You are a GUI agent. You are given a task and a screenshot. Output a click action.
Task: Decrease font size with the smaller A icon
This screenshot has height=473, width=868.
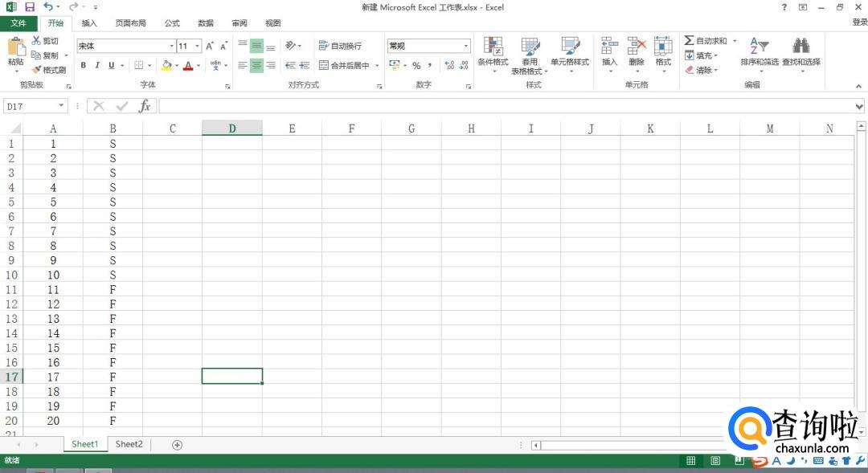[223, 46]
